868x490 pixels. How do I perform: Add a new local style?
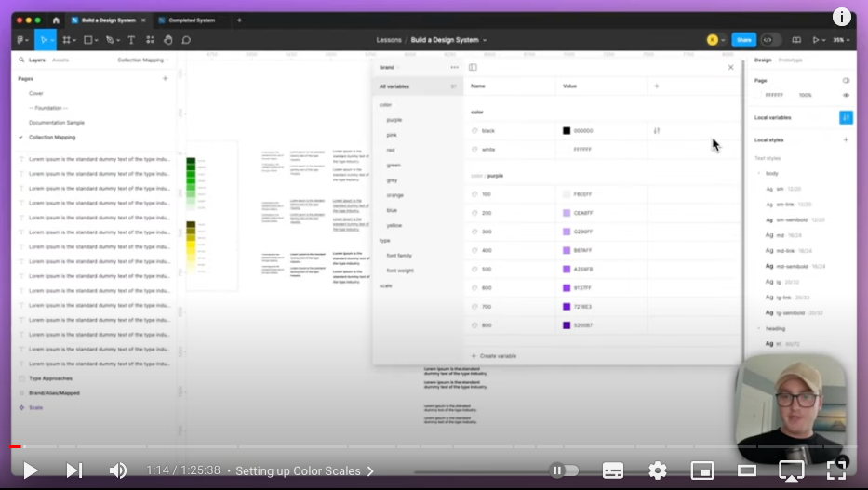(x=846, y=139)
